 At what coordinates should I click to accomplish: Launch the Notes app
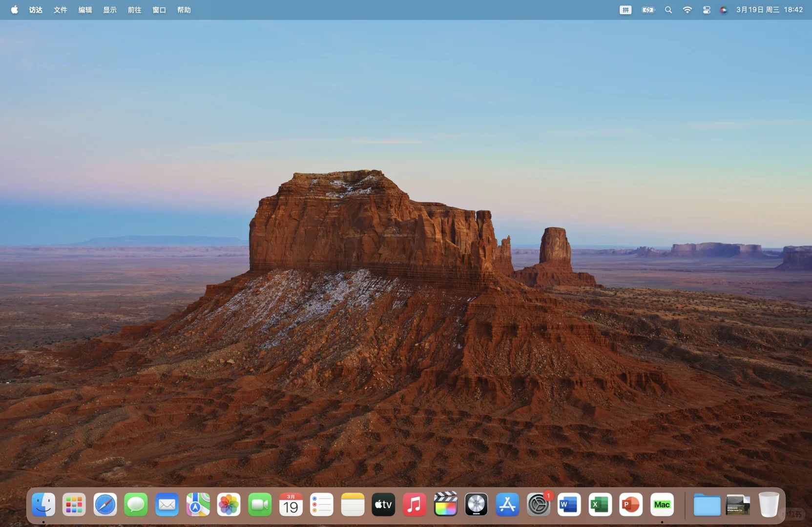click(353, 505)
